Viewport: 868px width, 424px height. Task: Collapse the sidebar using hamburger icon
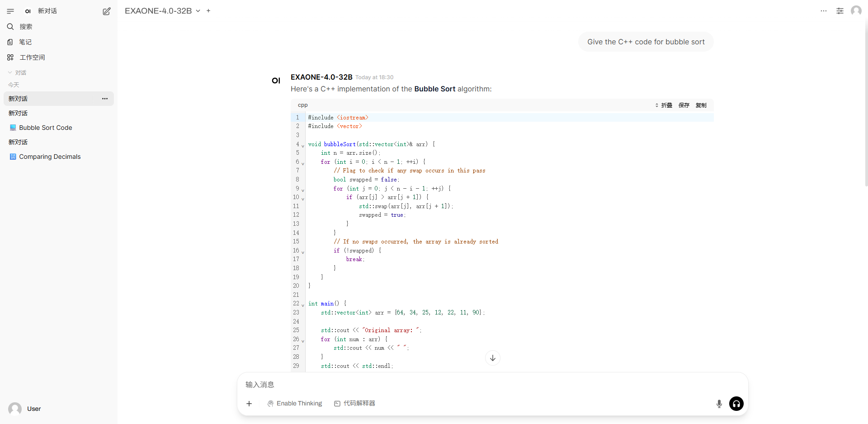pyautogui.click(x=10, y=11)
